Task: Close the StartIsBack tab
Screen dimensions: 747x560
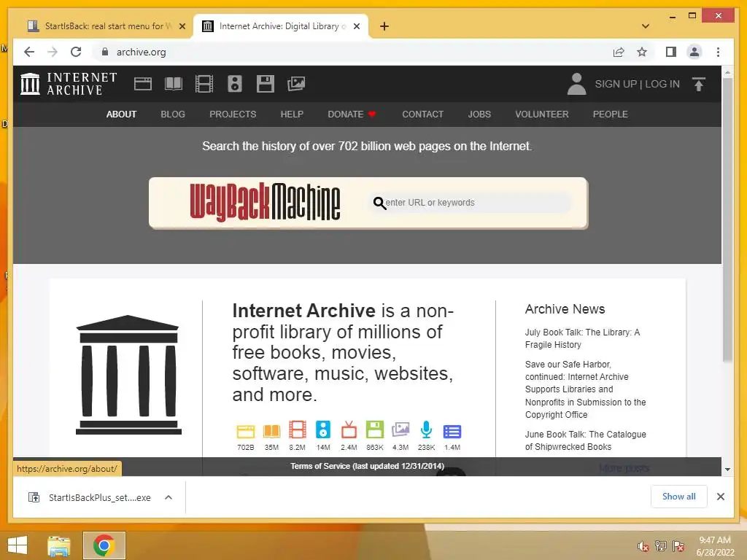Action: coord(182,26)
